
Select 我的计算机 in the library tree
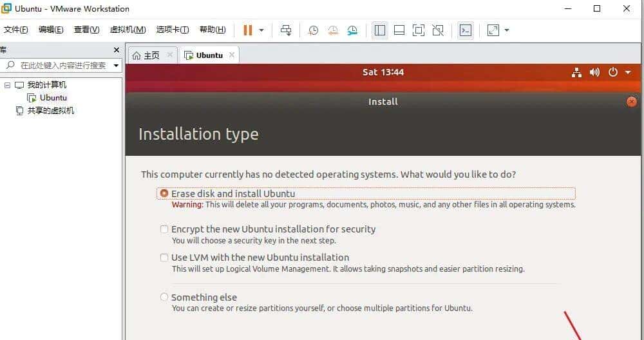tap(46, 85)
